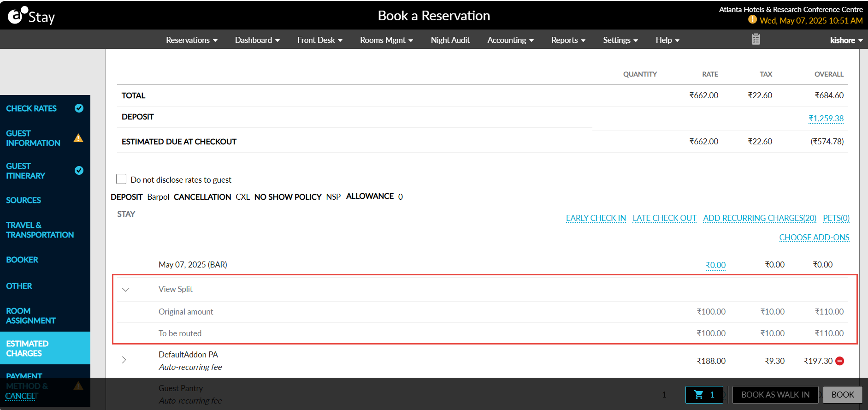868x410 pixels.
Task: Click estimated due overall (₹574.78)
Action: [x=827, y=142]
